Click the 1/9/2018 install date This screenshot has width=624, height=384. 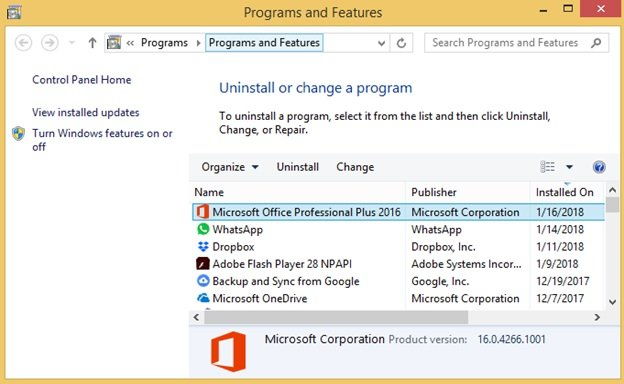click(x=557, y=264)
